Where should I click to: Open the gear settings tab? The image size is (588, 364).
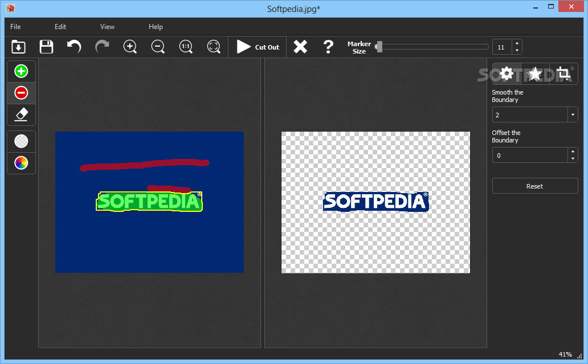507,73
